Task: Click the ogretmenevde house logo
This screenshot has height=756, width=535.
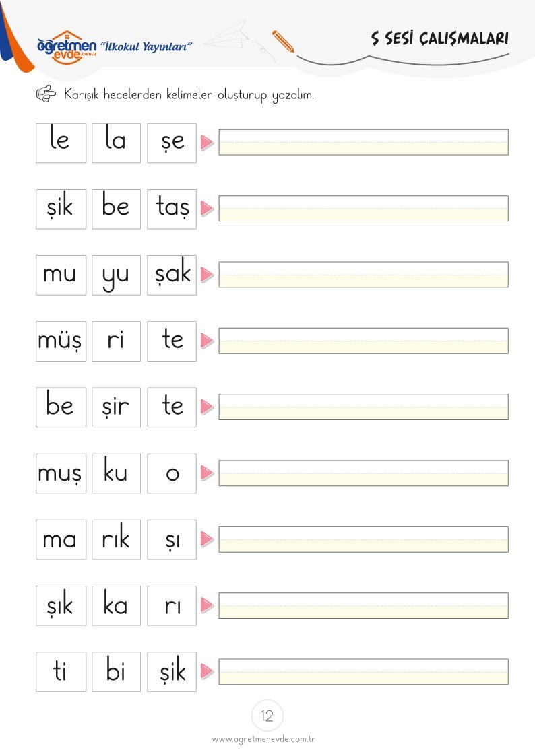Action: click(x=67, y=46)
